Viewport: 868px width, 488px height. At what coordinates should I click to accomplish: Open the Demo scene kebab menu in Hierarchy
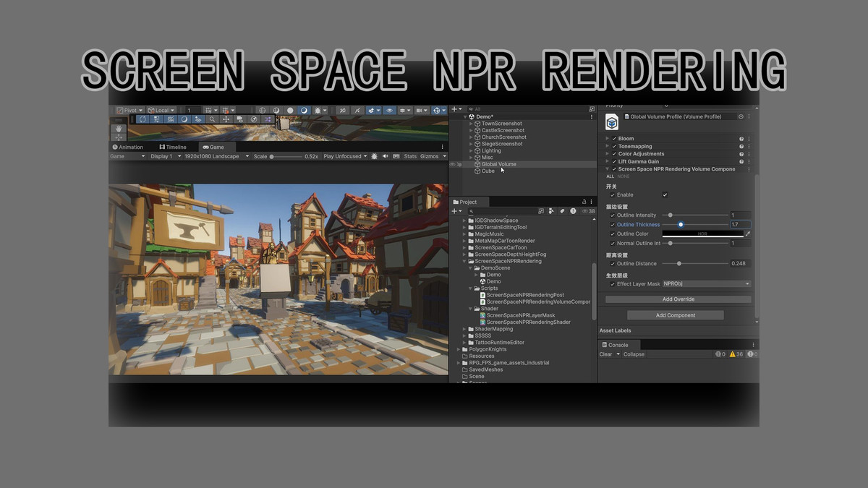(592, 116)
